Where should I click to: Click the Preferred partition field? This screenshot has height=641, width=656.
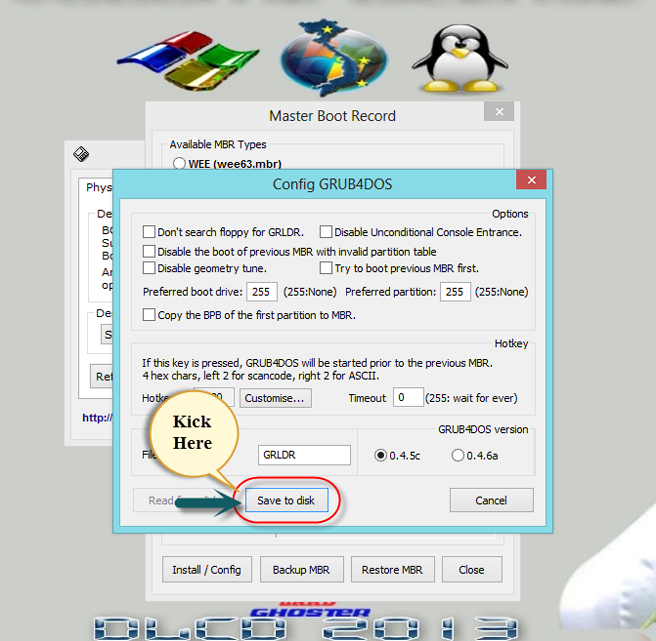[x=455, y=292]
